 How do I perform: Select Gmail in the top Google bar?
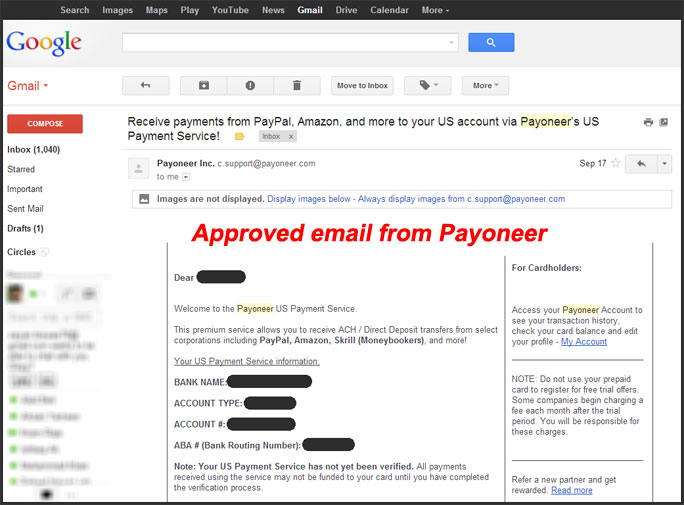(310, 10)
